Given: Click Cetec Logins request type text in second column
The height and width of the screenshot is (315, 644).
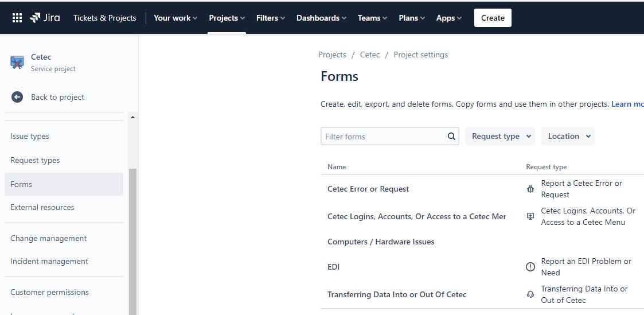Looking at the screenshot, I should pos(588,216).
